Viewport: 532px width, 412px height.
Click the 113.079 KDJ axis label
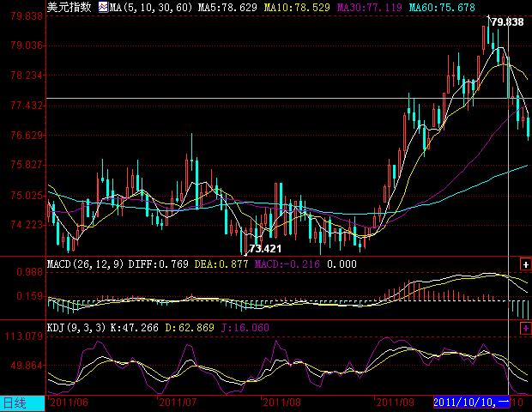coord(24,336)
